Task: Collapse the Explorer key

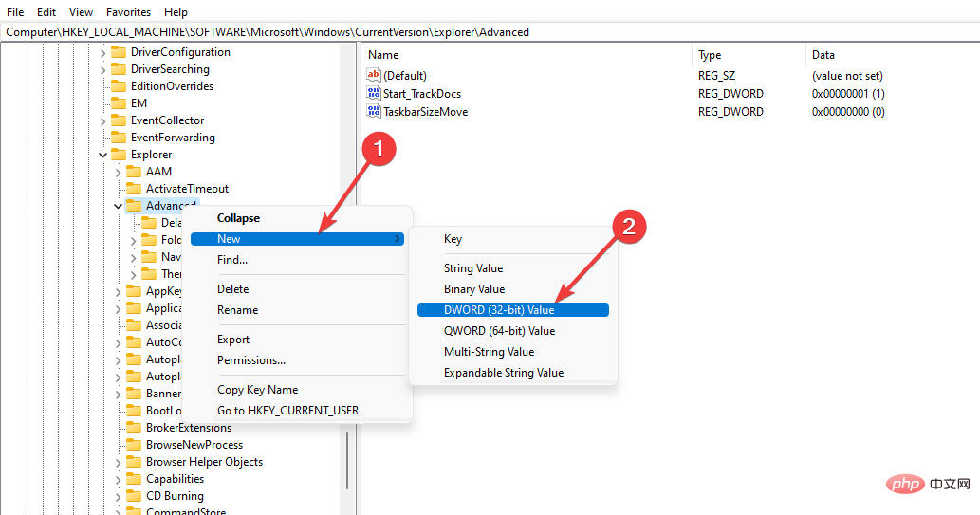Action: click(103, 155)
